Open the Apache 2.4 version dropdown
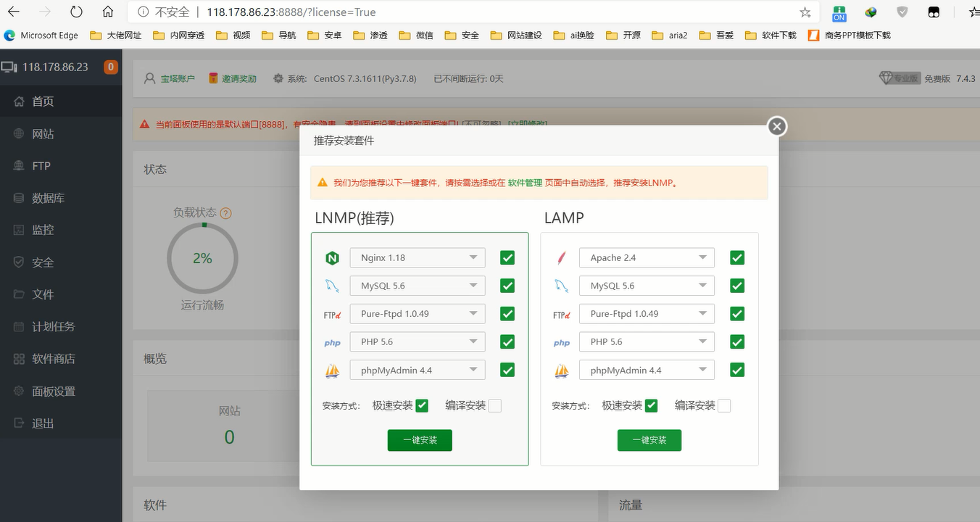 pyautogui.click(x=647, y=257)
